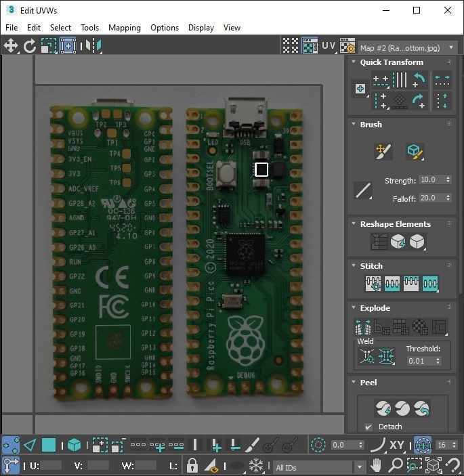
Task: Open the Options menu
Action: [165, 28]
